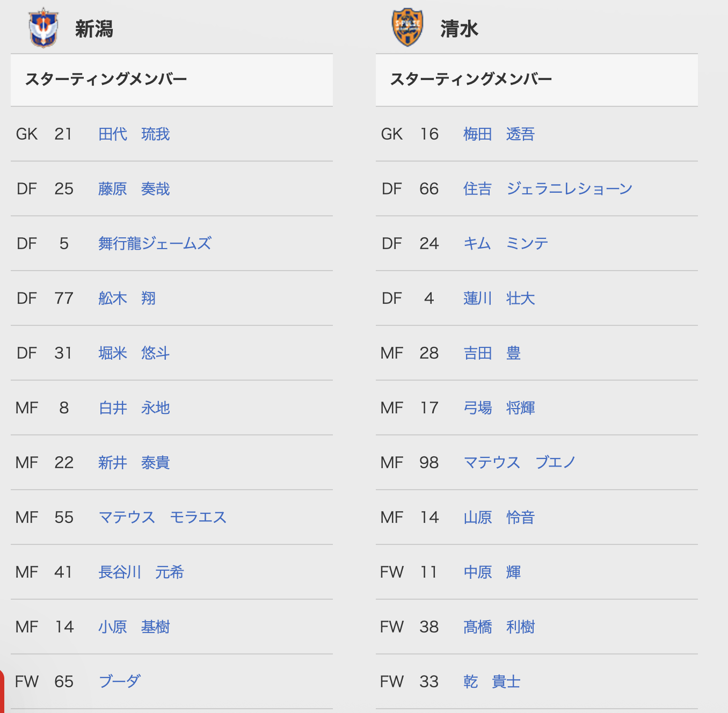Click 髙橋 利樹 forward link
This screenshot has height=713, width=728.
pos(499,627)
